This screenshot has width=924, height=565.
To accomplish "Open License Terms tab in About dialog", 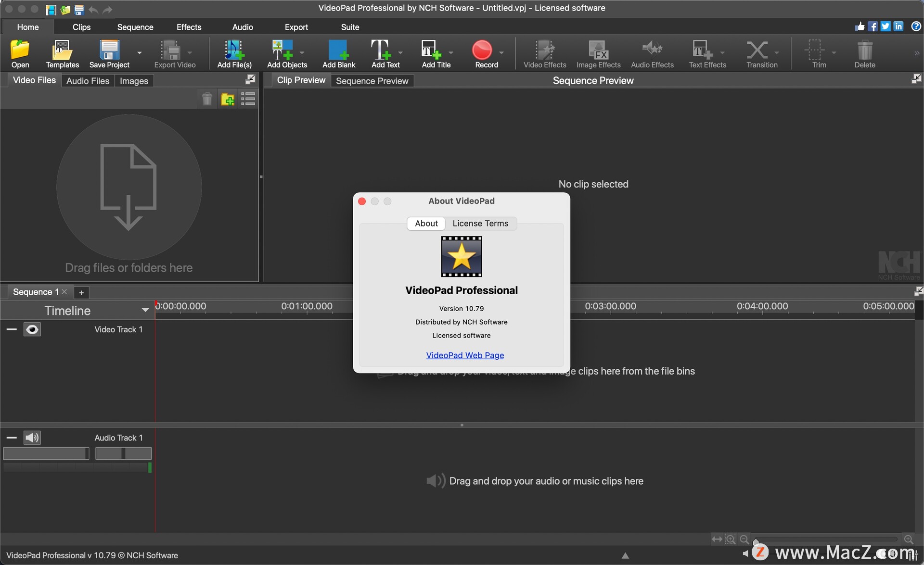I will pyautogui.click(x=480, y=223).
